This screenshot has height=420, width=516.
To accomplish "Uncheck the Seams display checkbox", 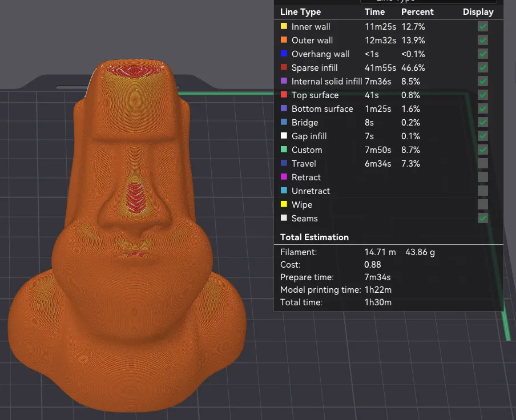I will pos(482,218).
